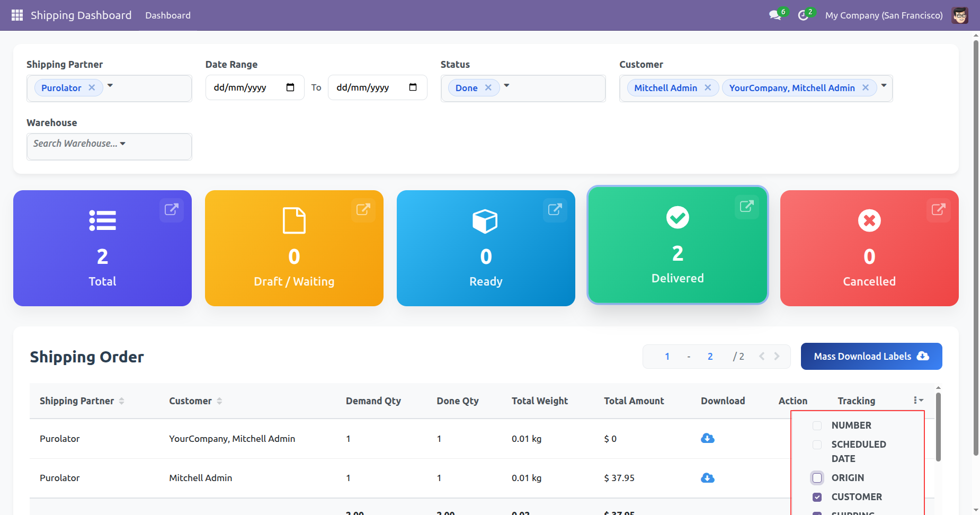Remove the Purolator filter tag
The image size is (980, 515).
(x=92, y=87)
